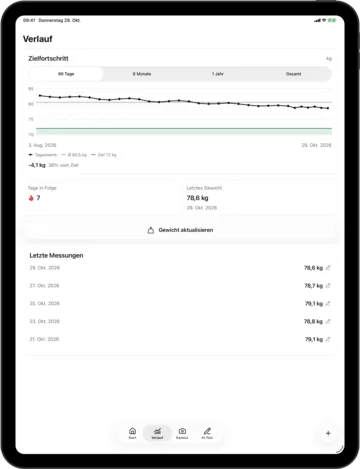
Task: Edit the 29. Okt. 2026 measurement
Action: click(328, 268)
